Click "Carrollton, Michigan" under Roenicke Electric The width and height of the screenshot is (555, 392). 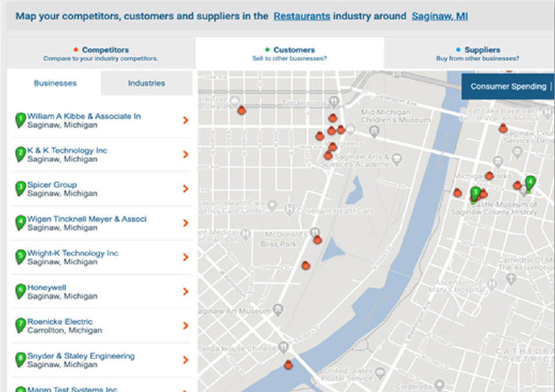[x=65, y=330]
